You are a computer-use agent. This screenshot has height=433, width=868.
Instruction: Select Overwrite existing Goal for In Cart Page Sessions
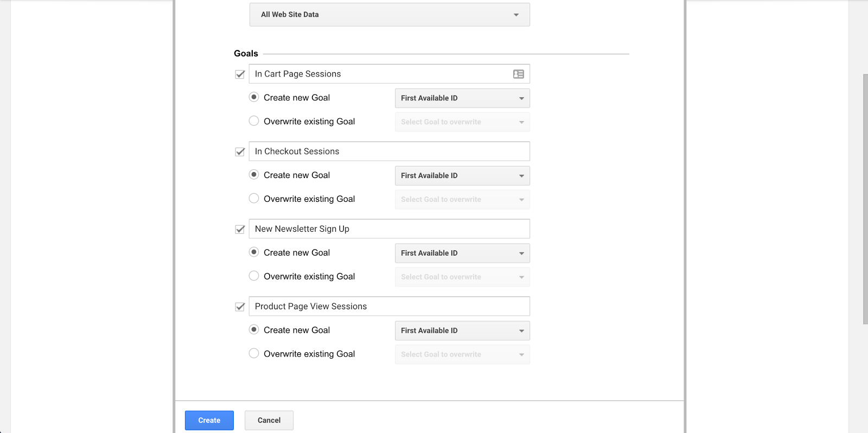254,121
